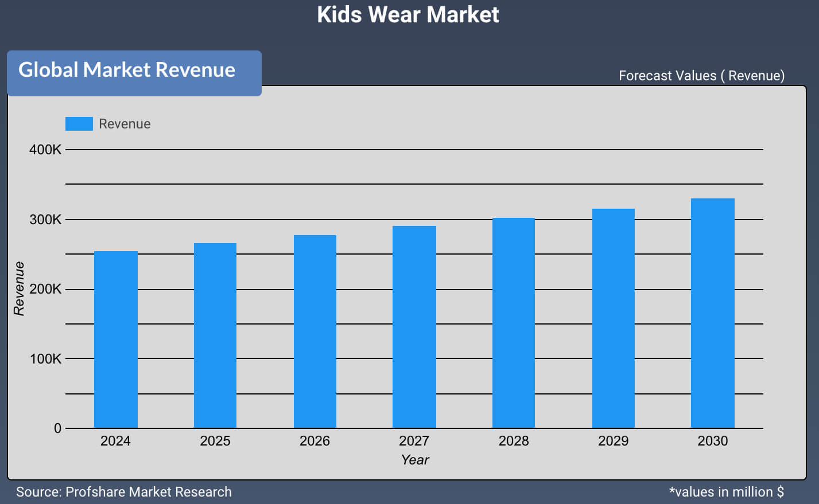Click the *values in million $ note
Viewport: 819px width, 504px height.
(x=727, y=492)
